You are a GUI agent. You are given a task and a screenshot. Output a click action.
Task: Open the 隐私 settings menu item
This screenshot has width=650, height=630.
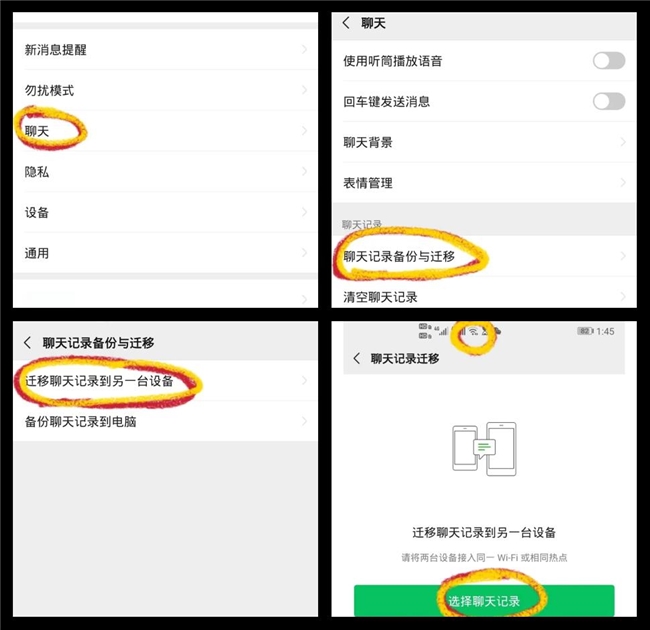click(x=165, y=172)
